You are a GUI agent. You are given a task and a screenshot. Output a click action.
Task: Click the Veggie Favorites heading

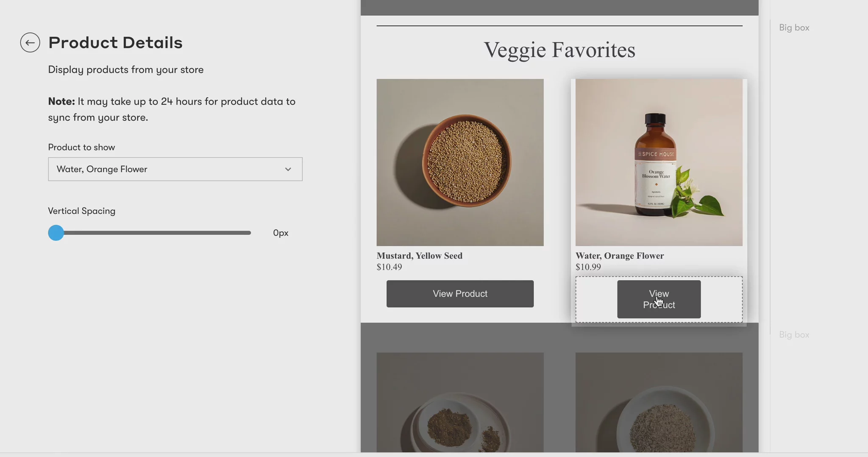559,50
